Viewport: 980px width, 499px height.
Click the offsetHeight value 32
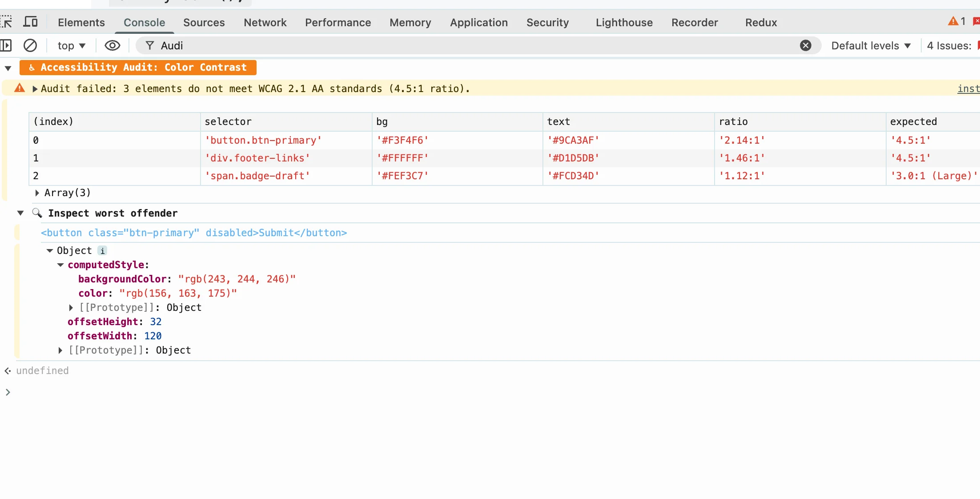click(x=156, y=322)
